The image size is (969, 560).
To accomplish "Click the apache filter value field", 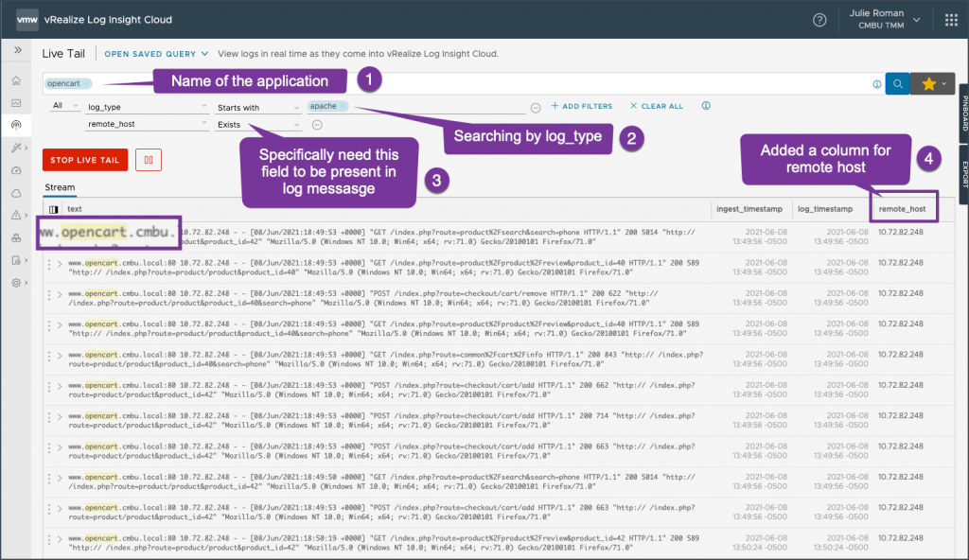I will [416, 107].
